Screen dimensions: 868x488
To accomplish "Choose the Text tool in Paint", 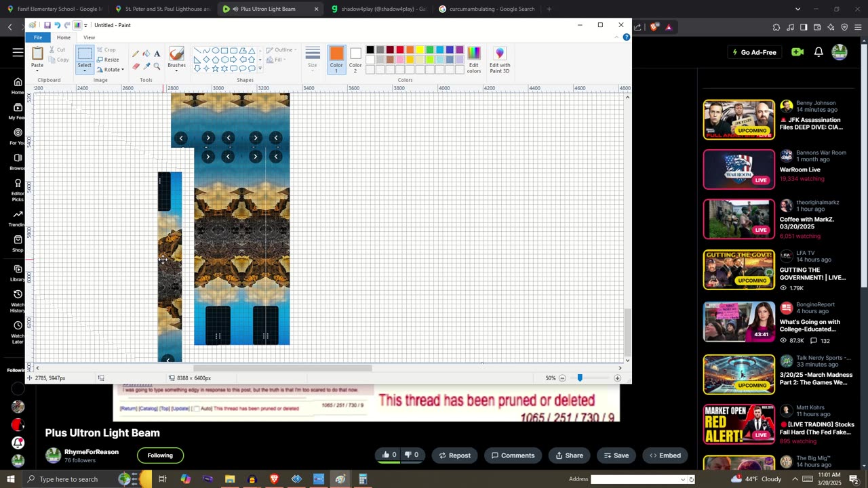I will click(157, 54).
